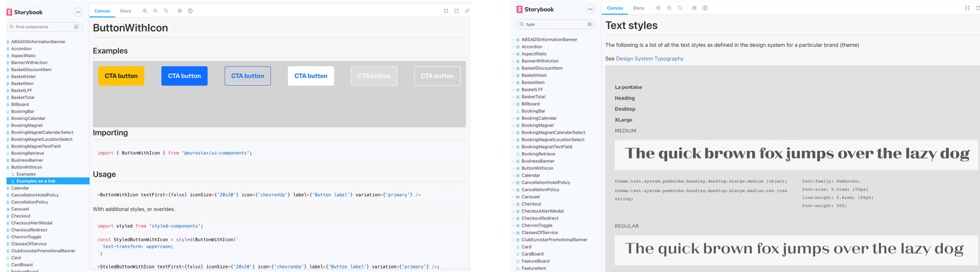Open canvas in new tab, left Storybook
This screenshot has height=272, width=980.
coord(457,11)
